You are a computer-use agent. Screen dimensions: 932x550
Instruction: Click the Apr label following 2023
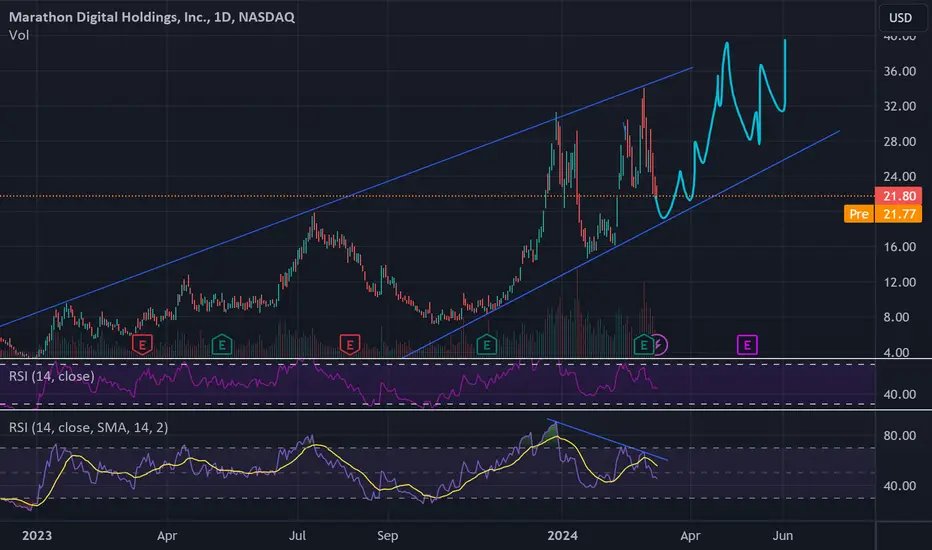[x=167, y=536]
